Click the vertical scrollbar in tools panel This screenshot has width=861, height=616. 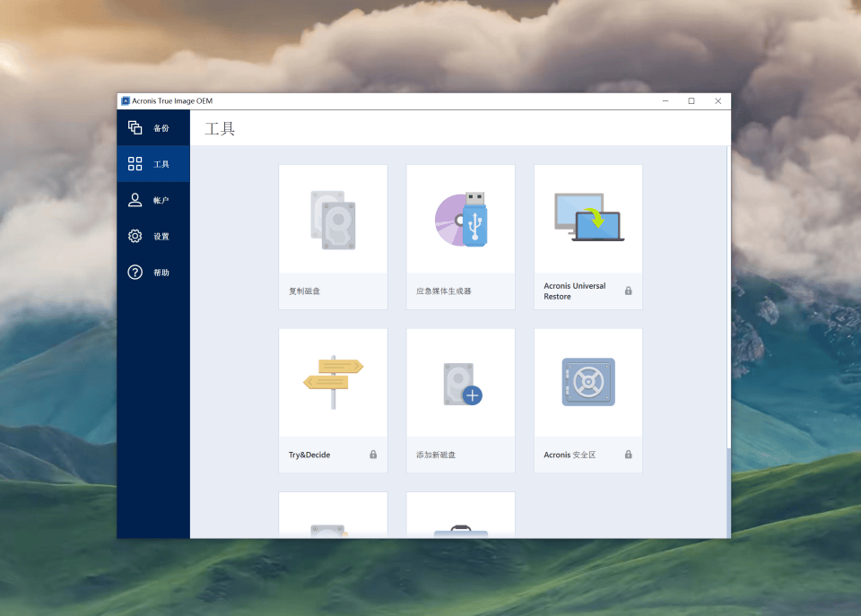click(x=728, y=342)
